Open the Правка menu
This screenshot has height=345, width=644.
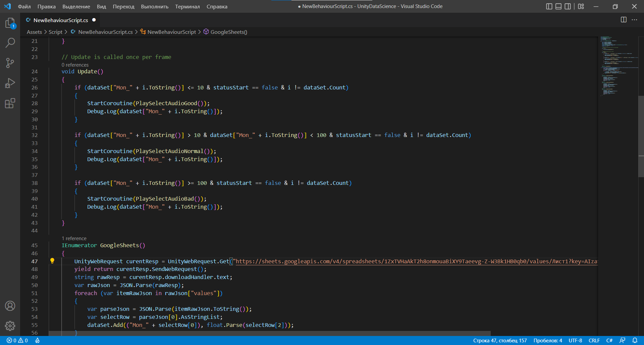point(47,6)
